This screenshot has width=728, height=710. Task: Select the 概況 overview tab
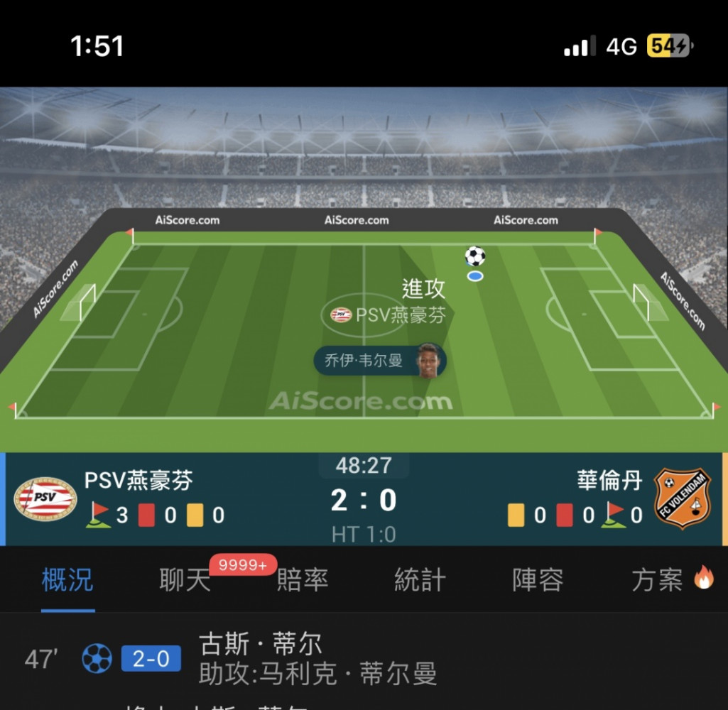[x=67, y=579]
